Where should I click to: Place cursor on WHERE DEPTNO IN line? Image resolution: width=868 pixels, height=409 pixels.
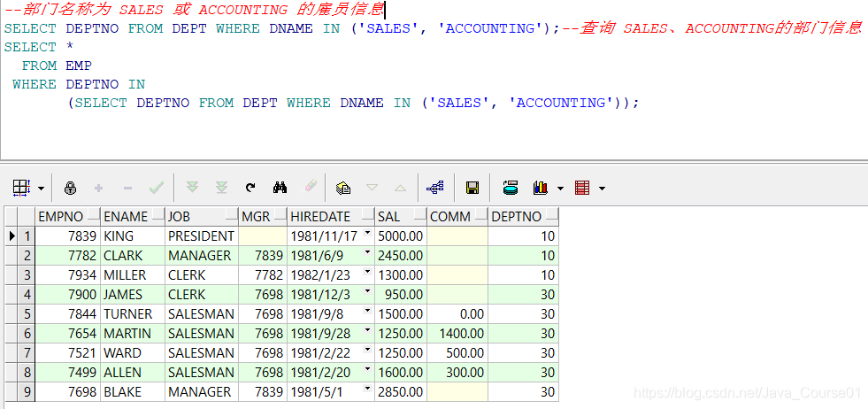79,84
